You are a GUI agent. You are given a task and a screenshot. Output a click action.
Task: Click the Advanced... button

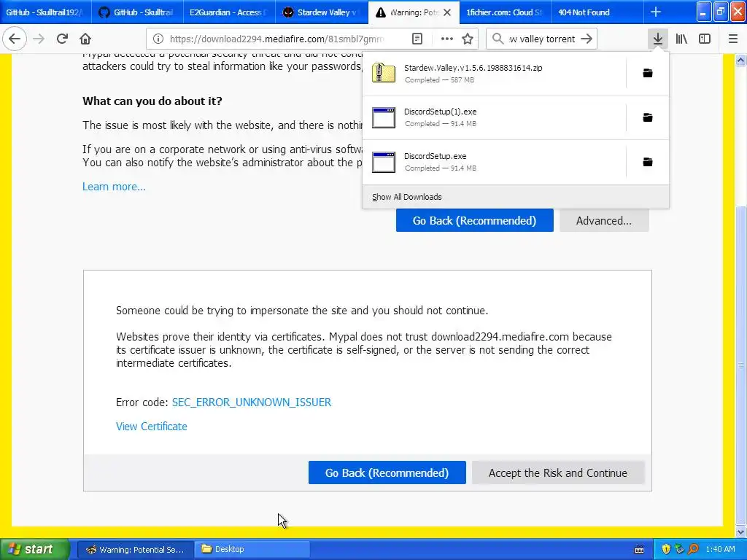pos(604,220)
